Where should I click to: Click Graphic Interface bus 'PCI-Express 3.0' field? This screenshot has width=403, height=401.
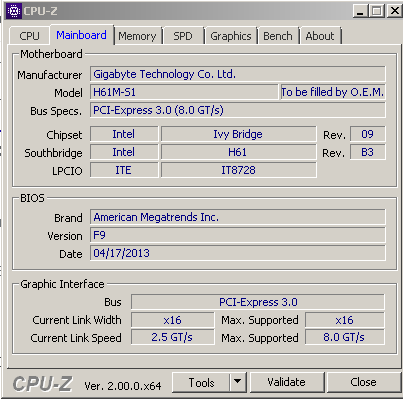click(x=258, y=302)
